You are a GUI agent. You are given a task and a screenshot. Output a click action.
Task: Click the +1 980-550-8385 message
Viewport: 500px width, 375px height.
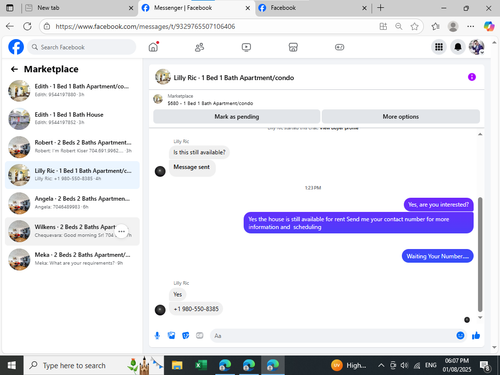pyautogui.click(x=196, y=309)
